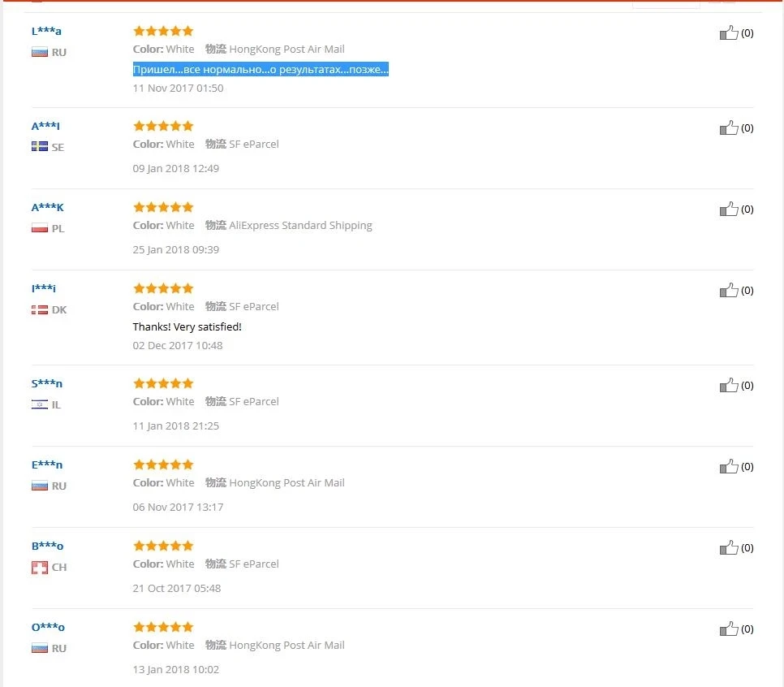This screenshot has height=687, width=784.
Task: Mark O***o's review as helpful
Action: coord(729,629)
